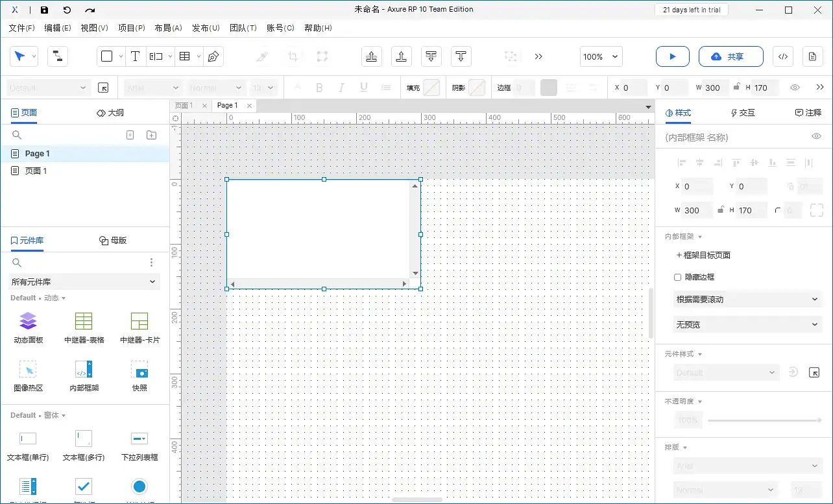Switch to the 交互 panel tab
Viewport: 833px width, 504px height.
click(x=742, y=112)
